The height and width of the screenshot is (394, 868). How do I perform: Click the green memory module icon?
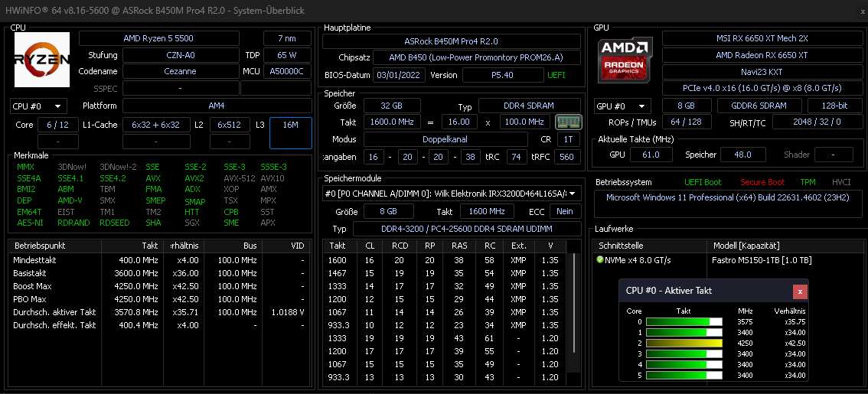tap(569, 122)
